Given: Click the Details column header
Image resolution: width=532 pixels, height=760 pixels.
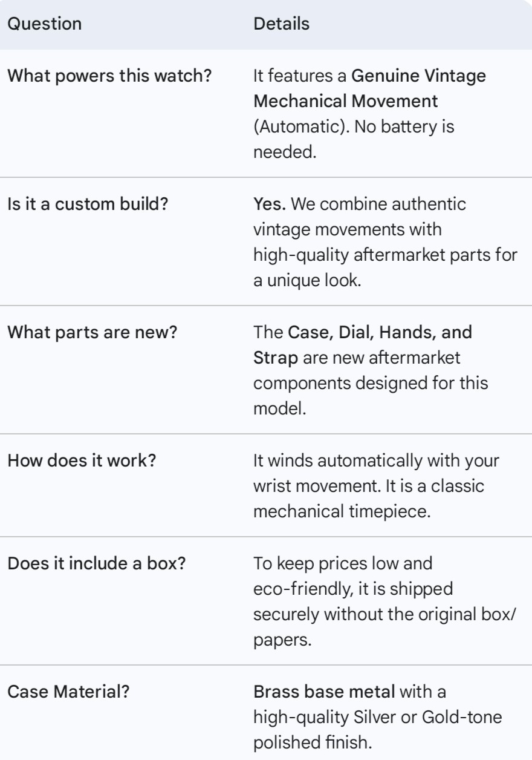Looking at the screenshot, I should click(281, 24).
